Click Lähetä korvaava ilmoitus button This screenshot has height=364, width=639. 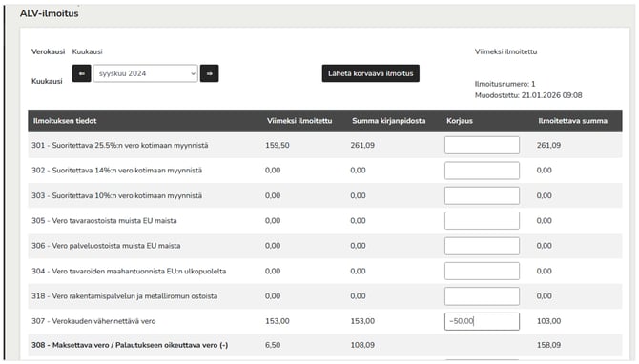pos(370,73)
